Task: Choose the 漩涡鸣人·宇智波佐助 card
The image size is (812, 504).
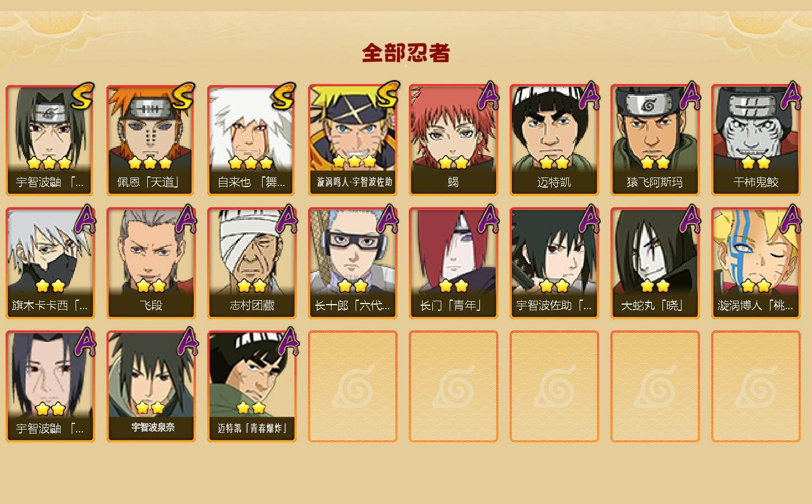Action: (352, 140)
